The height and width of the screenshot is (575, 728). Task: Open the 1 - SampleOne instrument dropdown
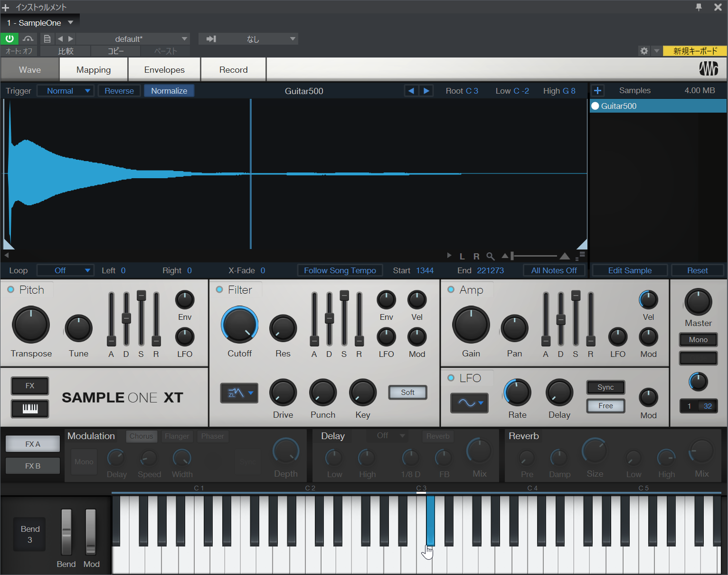[40, 23]
